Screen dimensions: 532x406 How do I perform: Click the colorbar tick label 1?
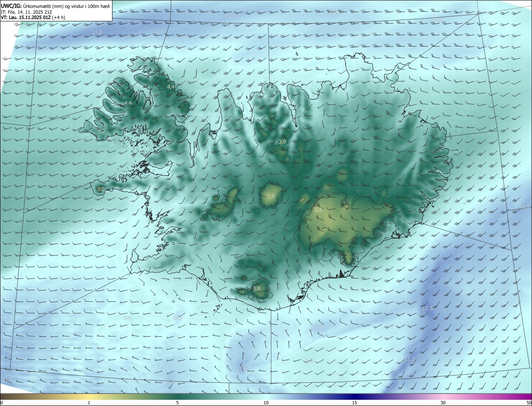coord(89,403)
